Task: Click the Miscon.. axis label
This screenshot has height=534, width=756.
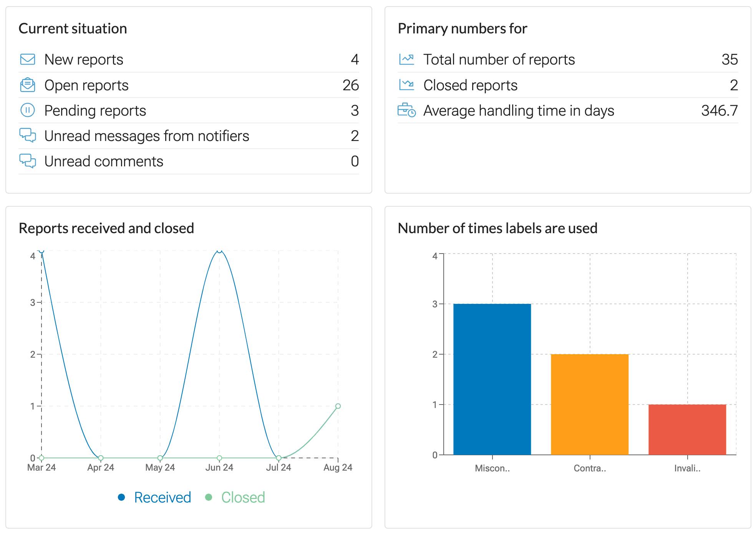Action: [x=492, y=468]
